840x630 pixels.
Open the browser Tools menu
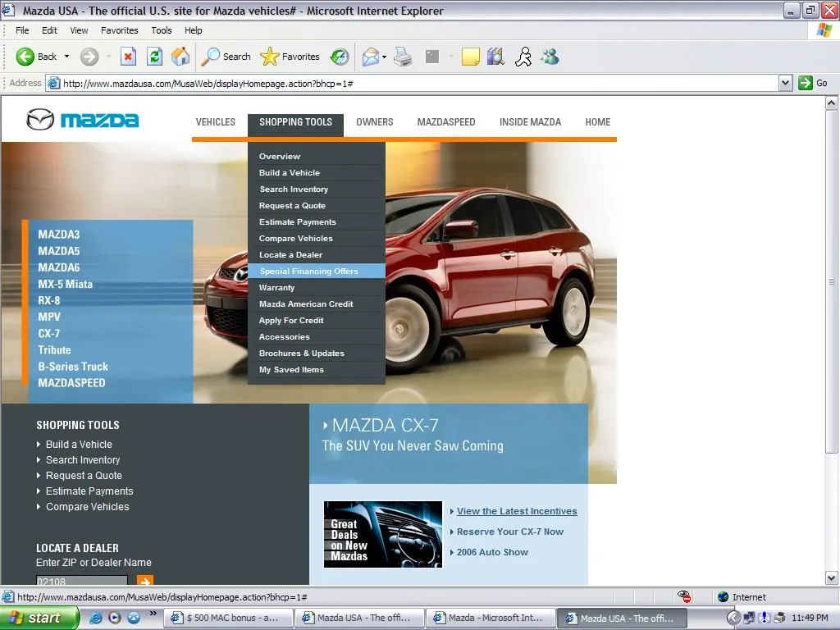coord(162,30)
